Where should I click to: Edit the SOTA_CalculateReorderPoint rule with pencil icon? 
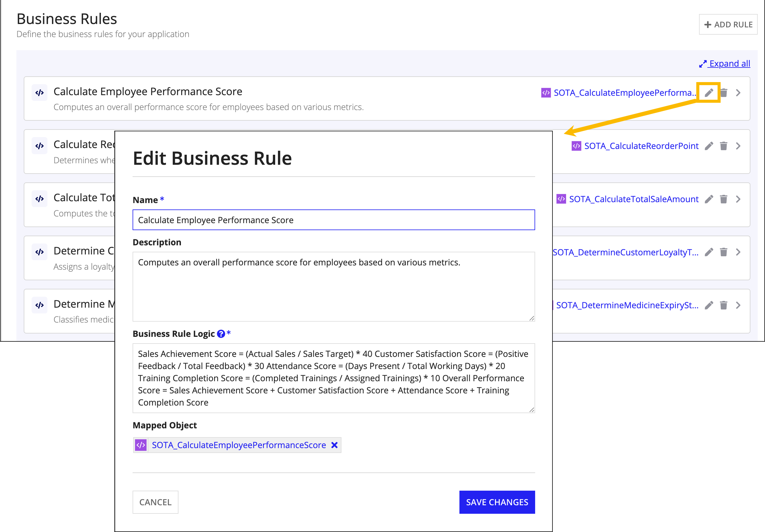[709, 146]
